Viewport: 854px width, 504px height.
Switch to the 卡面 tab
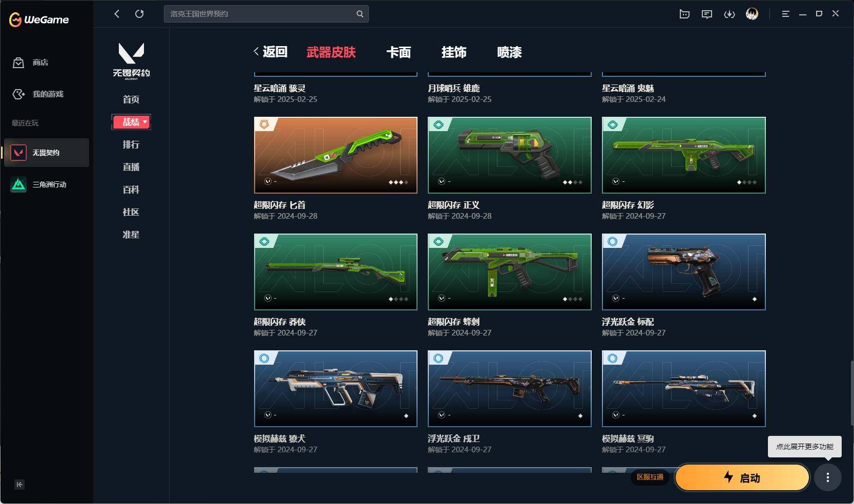pos(399,52)
